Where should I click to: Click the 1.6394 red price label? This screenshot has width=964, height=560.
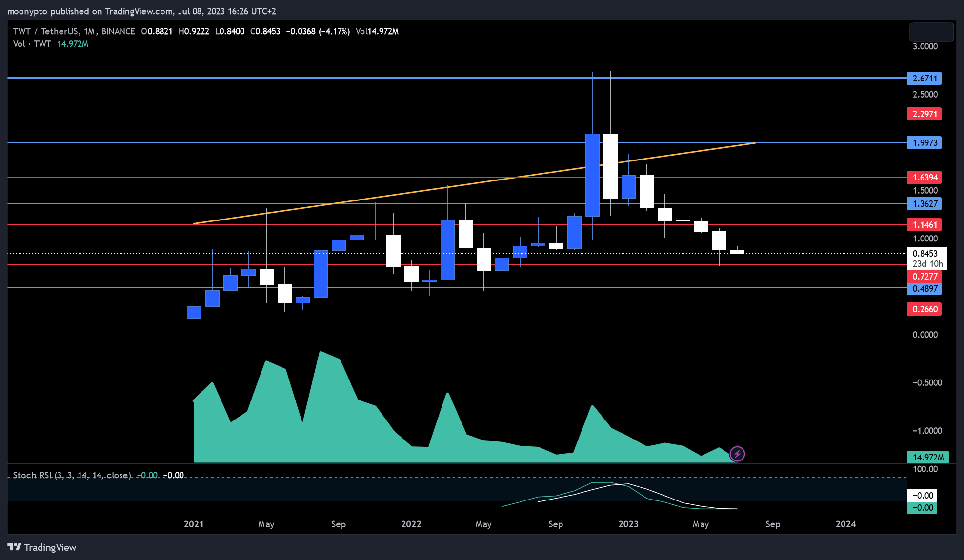point(924,178)
